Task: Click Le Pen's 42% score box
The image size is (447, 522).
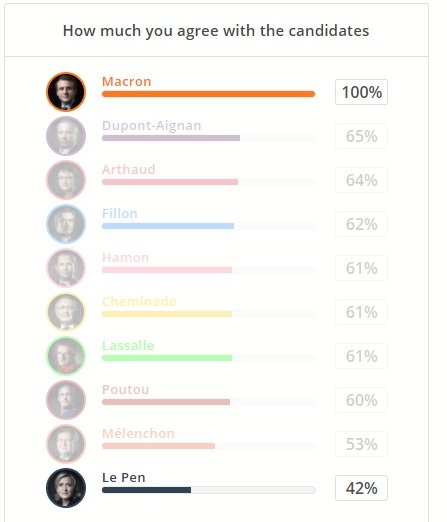Action: (361, 488)
